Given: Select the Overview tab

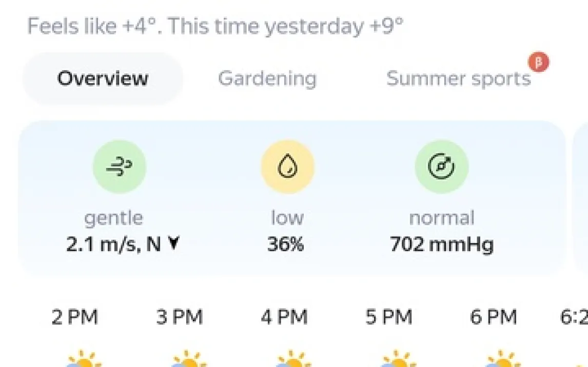Looking at the screenshot, I should click(x=103, y=78).
